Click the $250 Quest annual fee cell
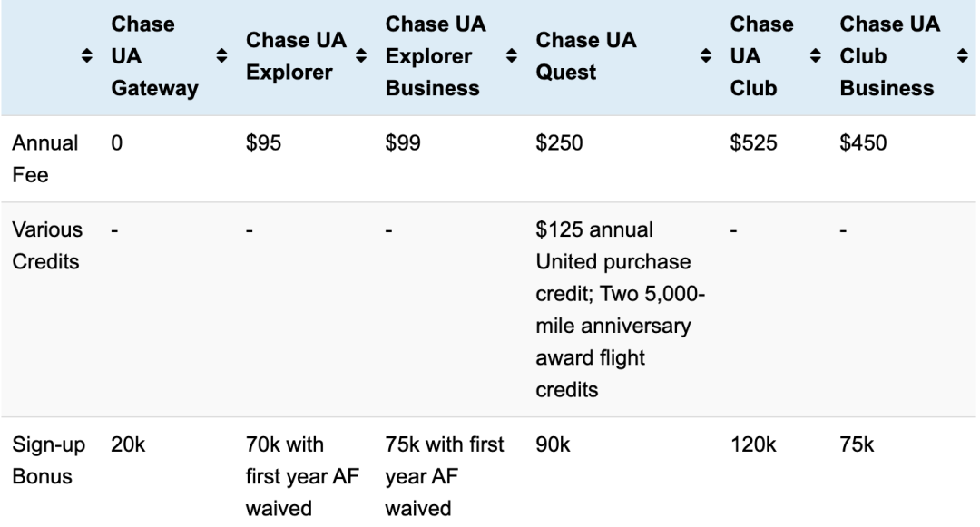 click(559, 143)
